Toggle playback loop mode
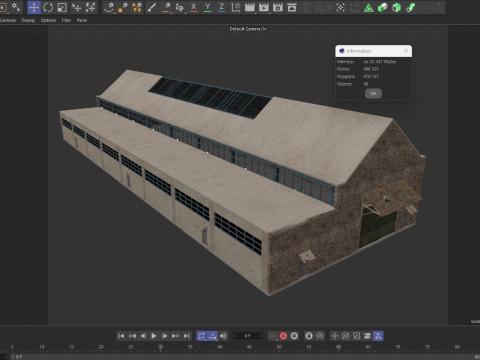 coord(201,336)
